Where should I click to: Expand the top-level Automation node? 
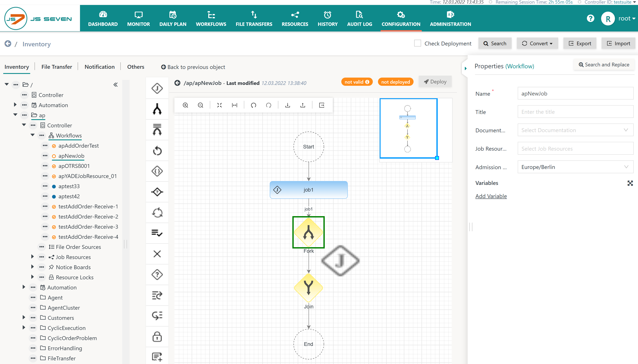point(15,105)
